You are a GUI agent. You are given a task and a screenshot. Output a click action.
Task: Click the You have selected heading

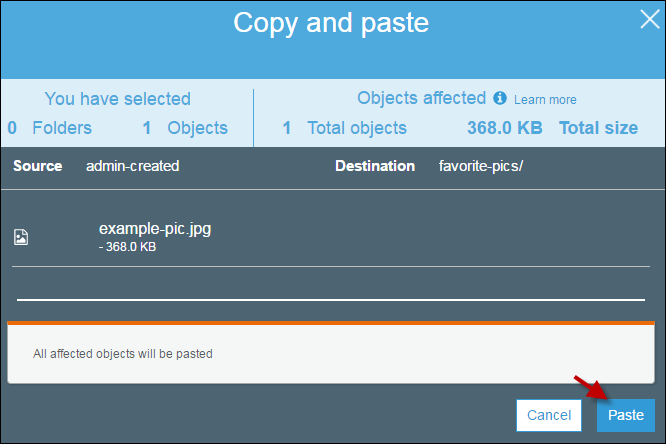point(118,99)
